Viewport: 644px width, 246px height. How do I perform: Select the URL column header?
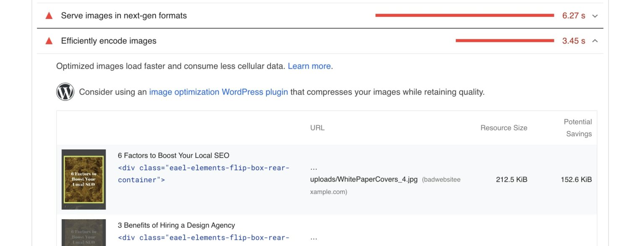point(317,127)
